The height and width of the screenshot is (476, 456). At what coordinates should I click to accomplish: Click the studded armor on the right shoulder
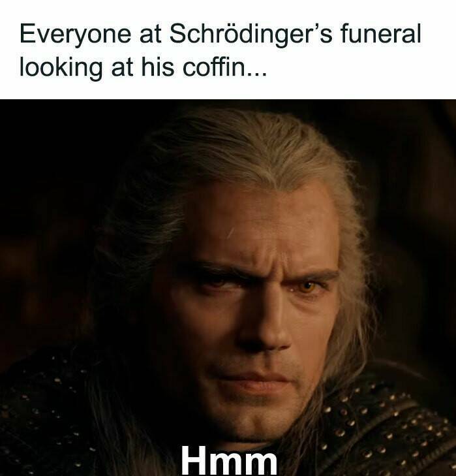point(391,425)
